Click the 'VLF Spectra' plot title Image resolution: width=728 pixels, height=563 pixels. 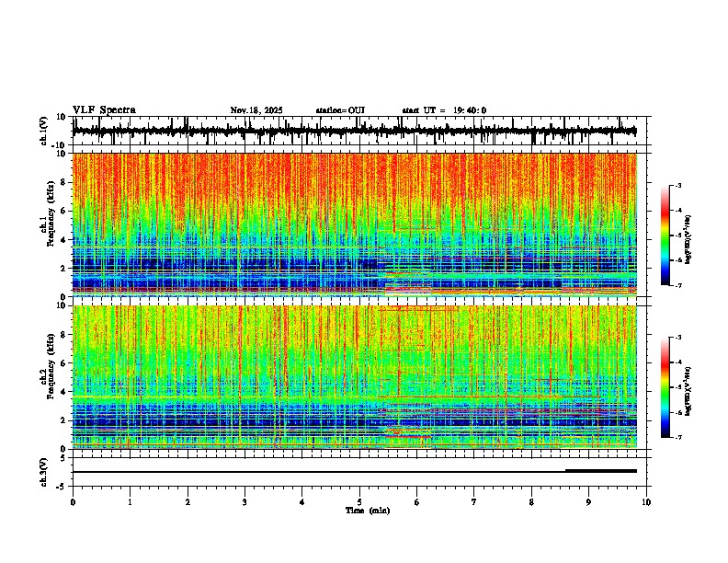(104, 110)
